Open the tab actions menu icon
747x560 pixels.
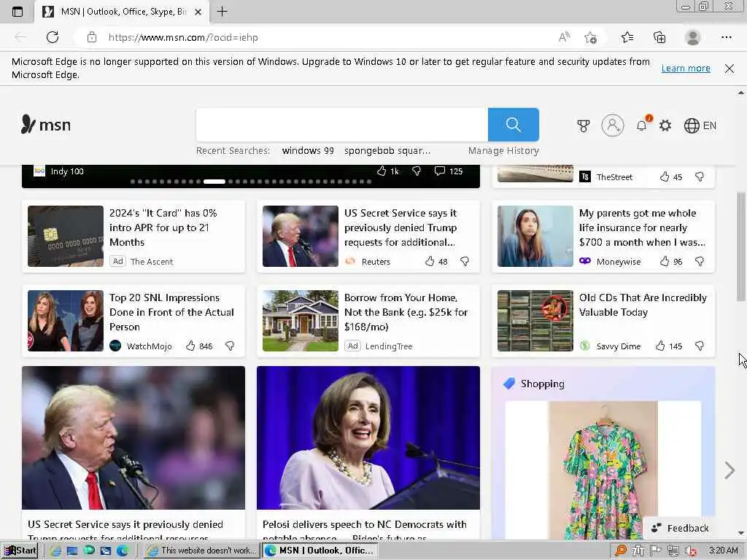[18, 12]
